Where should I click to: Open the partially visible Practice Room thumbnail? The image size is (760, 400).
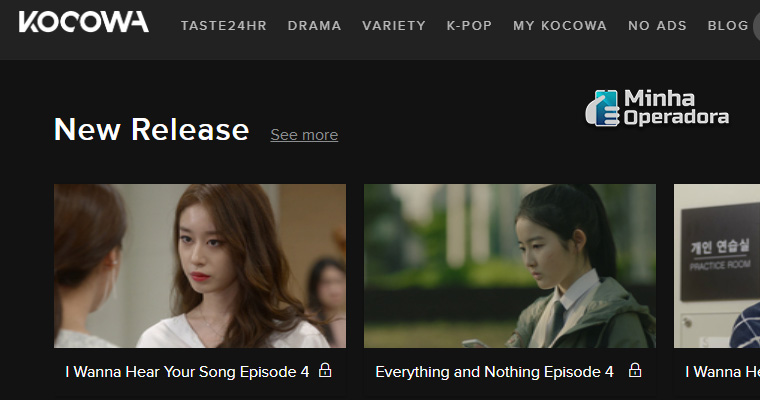(717, 266)
